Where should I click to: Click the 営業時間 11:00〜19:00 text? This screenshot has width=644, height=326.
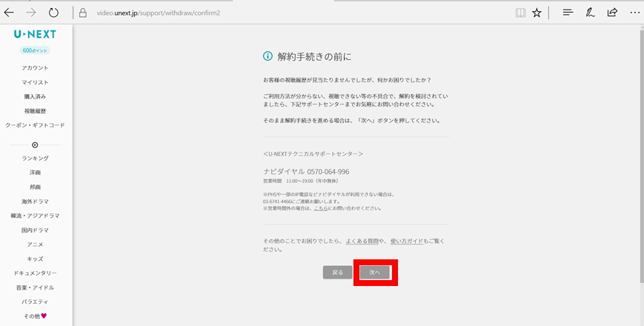[301, 181]
